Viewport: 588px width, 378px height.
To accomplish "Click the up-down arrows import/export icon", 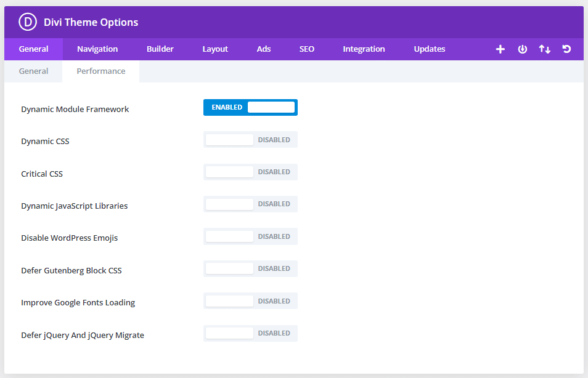I will click(545, 49).
